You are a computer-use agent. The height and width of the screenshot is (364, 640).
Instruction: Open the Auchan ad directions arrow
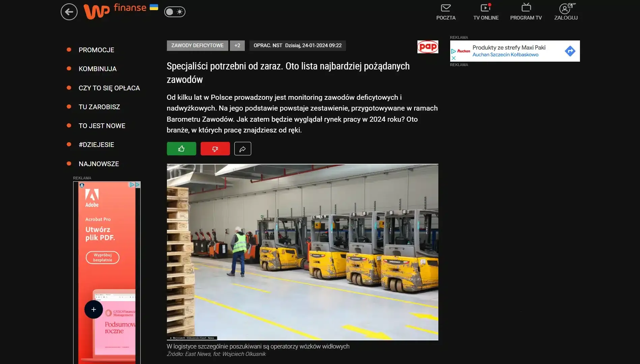570,51
